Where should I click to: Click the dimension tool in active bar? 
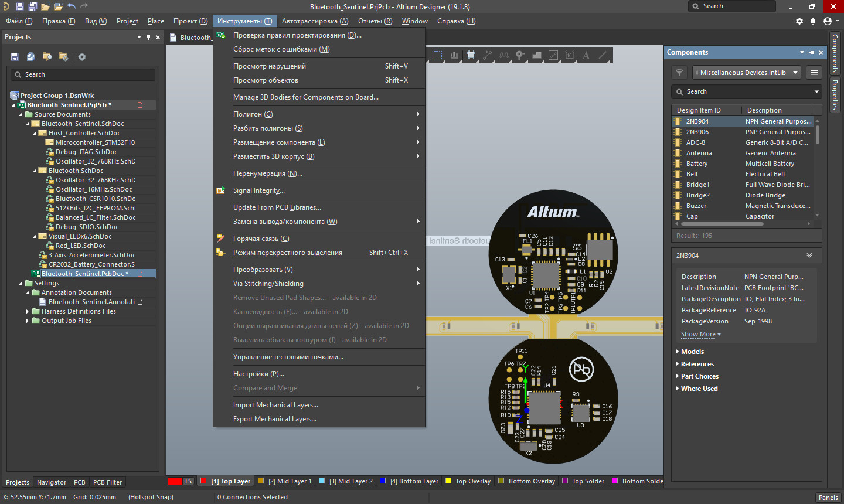(570, 55)
